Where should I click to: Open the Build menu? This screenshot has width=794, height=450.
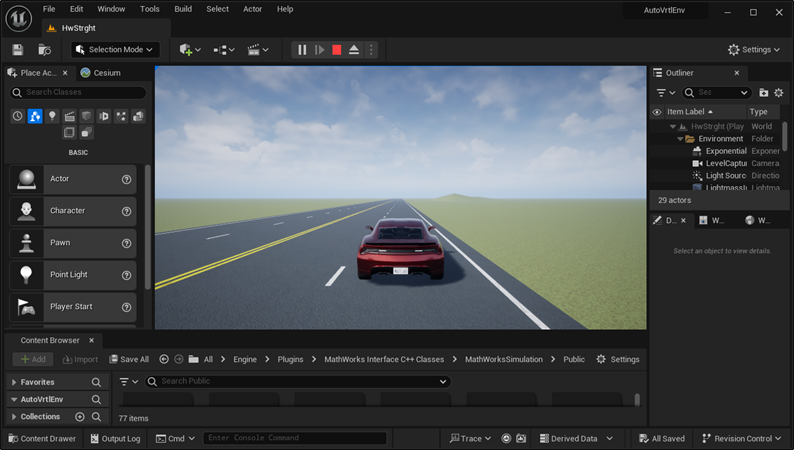pyautogui.click(x=183, y=9)
